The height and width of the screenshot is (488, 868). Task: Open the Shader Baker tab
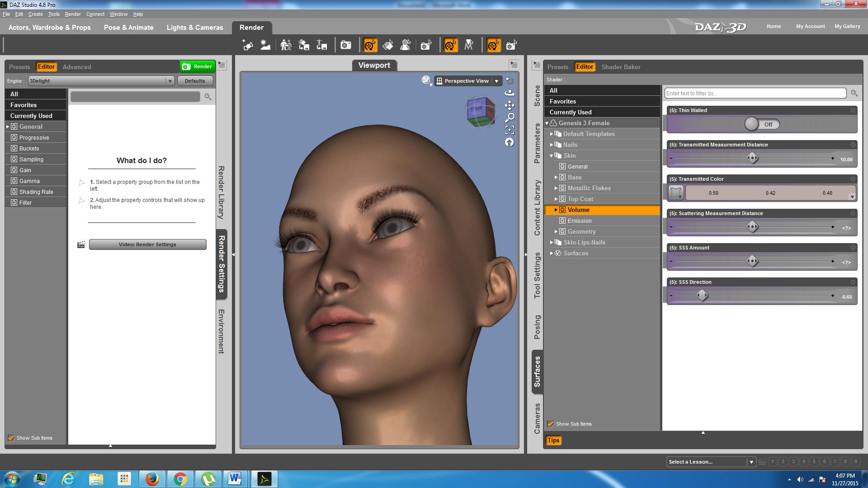pos(621,67)
